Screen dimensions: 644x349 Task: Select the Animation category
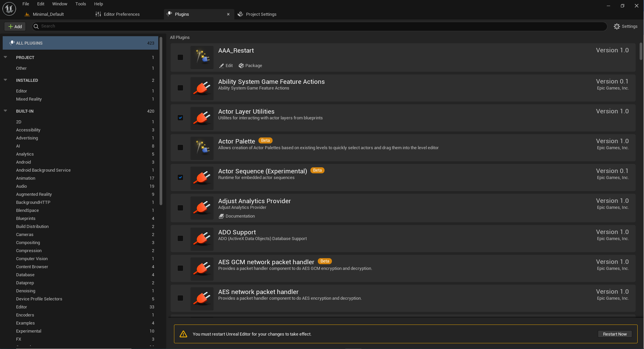pyautogui.click(x=80, y=178)
